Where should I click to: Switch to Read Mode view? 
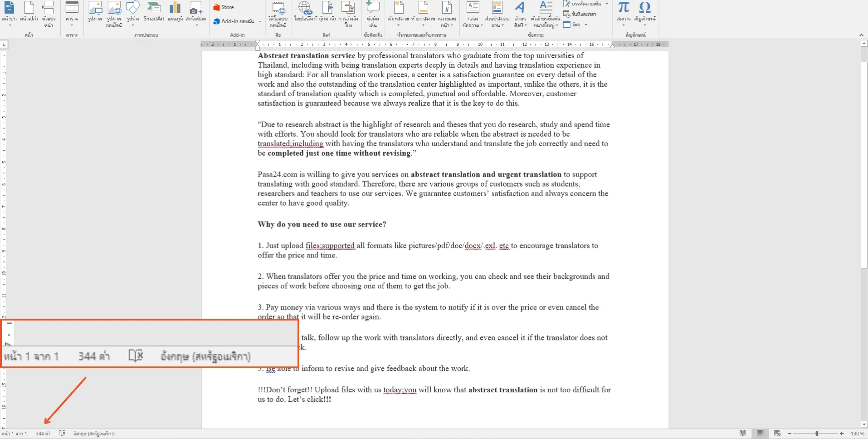(743, 434)
